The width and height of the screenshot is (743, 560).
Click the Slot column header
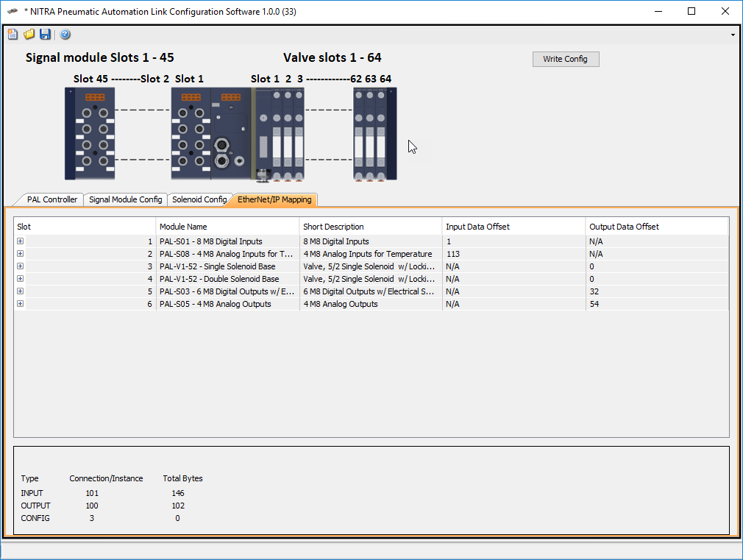tap(85, 227)
